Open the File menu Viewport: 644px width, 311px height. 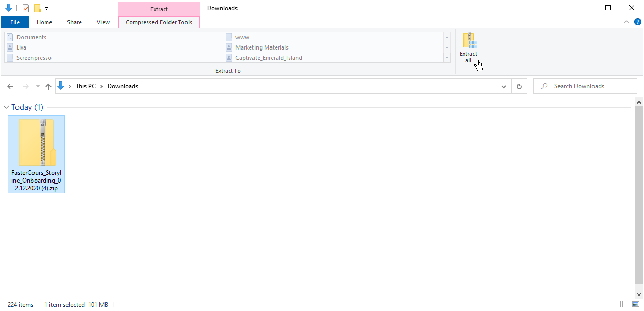(x=15, y=22)
